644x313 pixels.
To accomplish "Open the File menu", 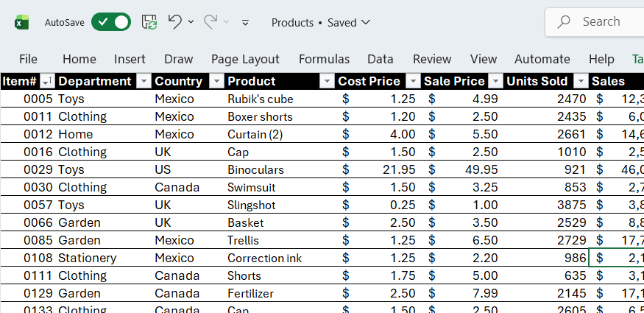I will (28, 59).
